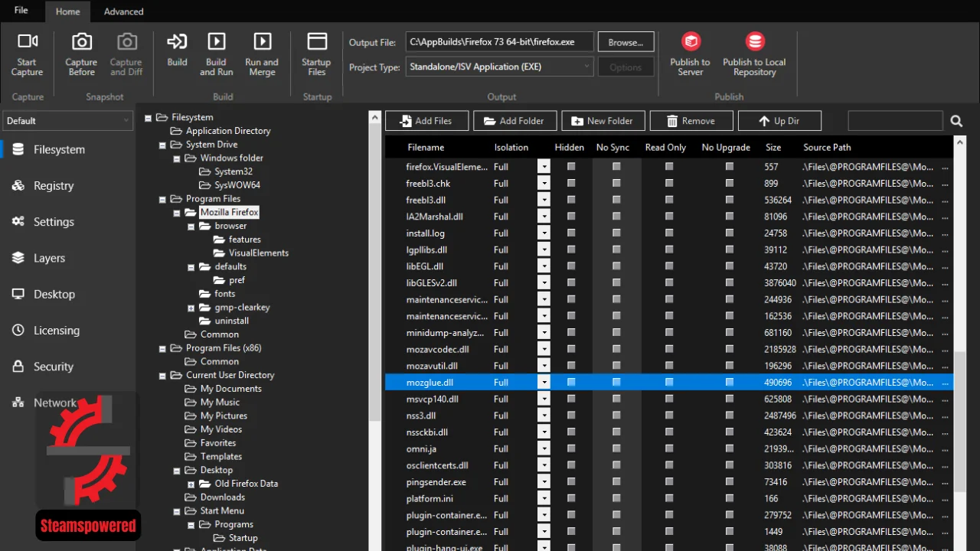Click the file search input field
This screenshot has height=551, width=980.
[895, 121]
